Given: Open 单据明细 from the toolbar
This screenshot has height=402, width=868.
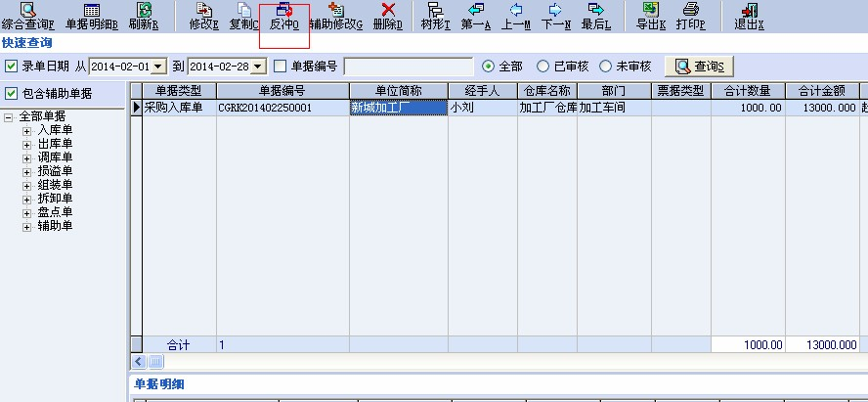Looking at the screenshot, I should (91, 10).
